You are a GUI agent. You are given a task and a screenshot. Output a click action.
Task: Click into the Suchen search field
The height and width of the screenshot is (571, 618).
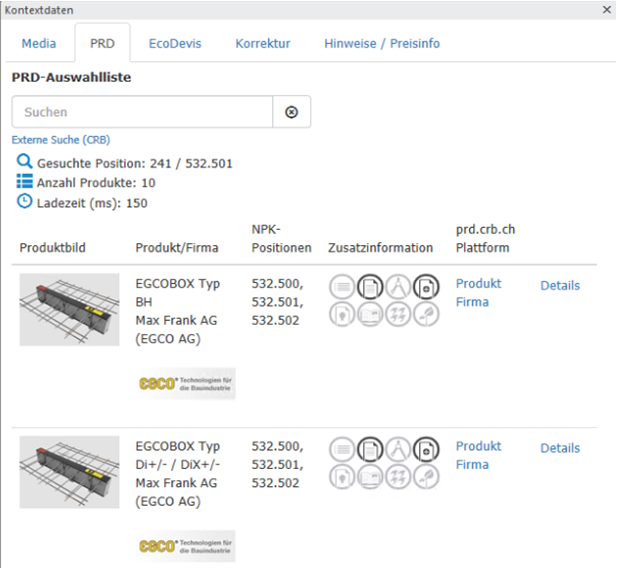(x=142, y=112)
